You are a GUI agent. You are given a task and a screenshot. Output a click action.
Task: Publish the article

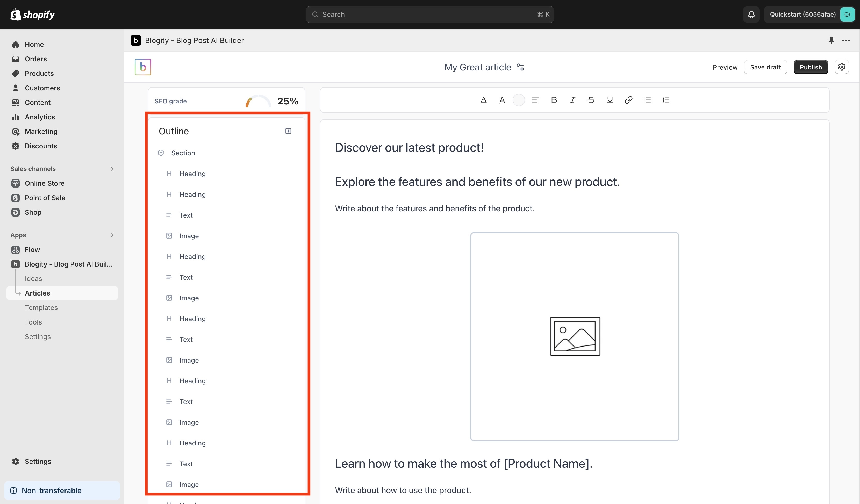tap(811, 67)
